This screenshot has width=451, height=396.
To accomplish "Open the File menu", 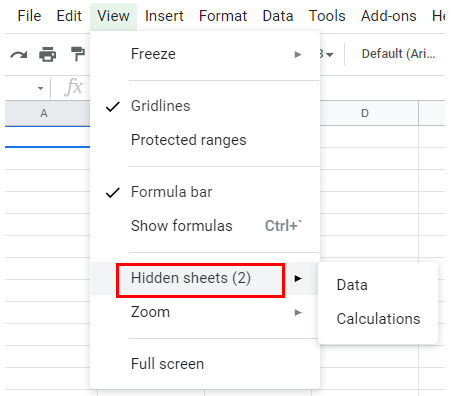I will [29, 16].
